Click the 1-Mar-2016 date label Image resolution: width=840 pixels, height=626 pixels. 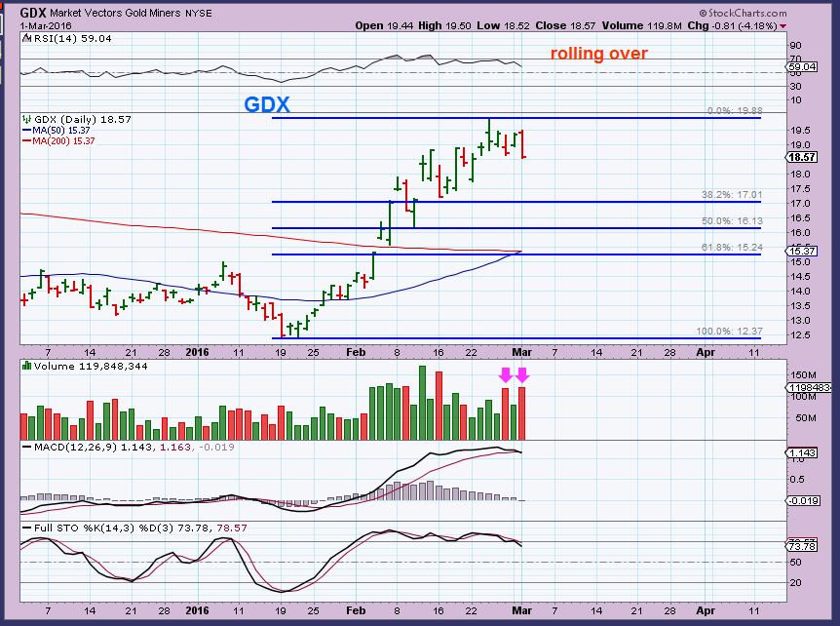pos(46,25)
